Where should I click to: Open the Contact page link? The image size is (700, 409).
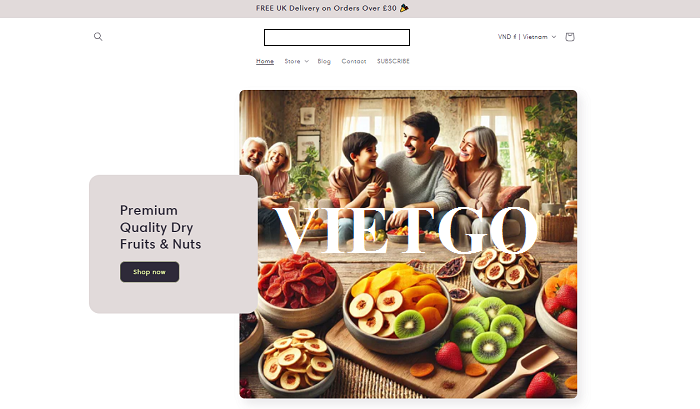pos(354,61)
